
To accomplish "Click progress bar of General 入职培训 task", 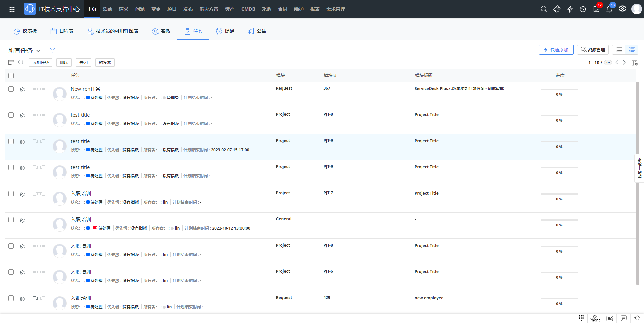I will point(559,220).
